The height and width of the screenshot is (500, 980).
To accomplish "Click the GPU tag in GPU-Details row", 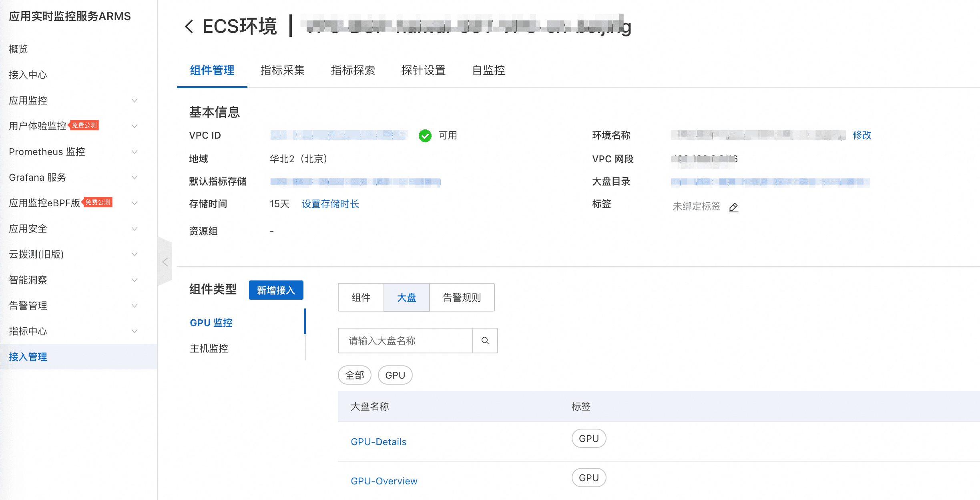I will tap(588, 438).
